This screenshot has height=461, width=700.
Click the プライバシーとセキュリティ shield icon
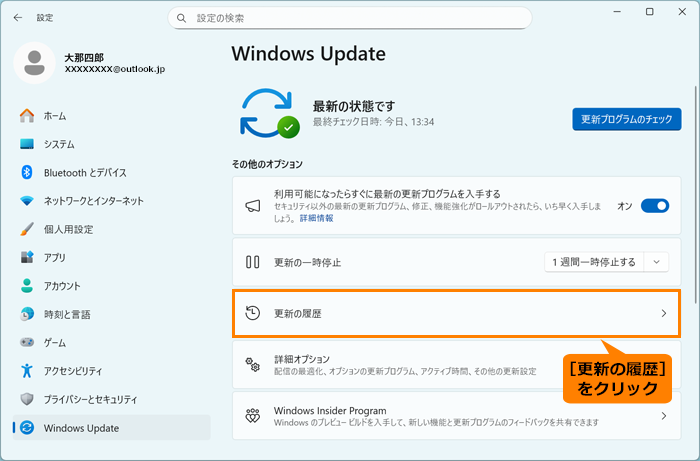(27, 399)
